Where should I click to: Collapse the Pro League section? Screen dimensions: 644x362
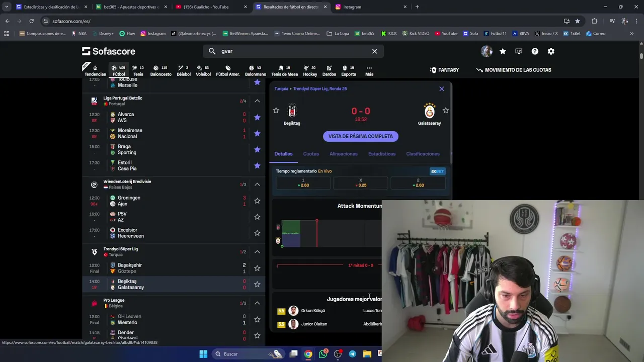pyautogui.click(x=257, y=303)
